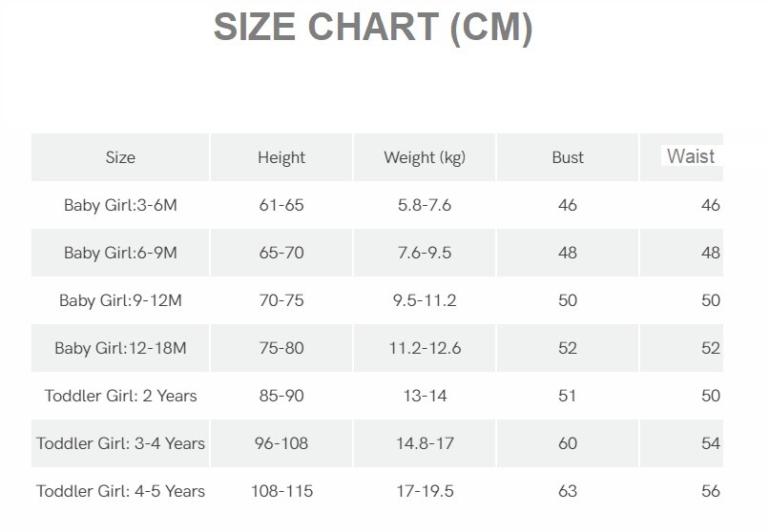
Task: Select the 11.2-12.6 weight cell
Action: point(425,348)
